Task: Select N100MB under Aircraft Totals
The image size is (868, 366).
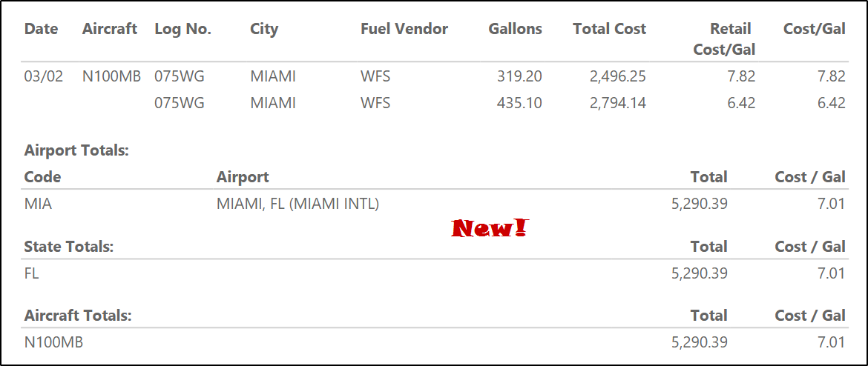Action: (53, 342)
